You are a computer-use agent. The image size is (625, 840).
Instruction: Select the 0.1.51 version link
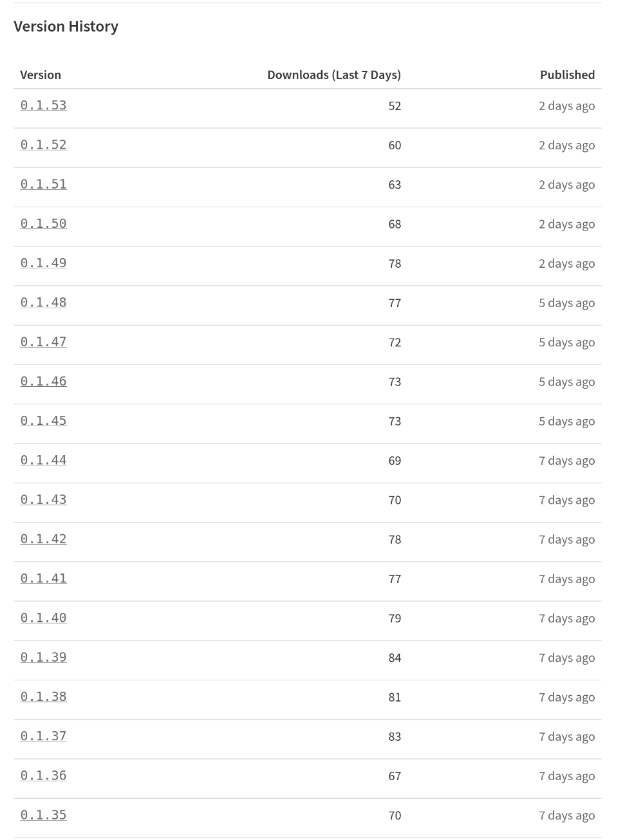[43, 183]
